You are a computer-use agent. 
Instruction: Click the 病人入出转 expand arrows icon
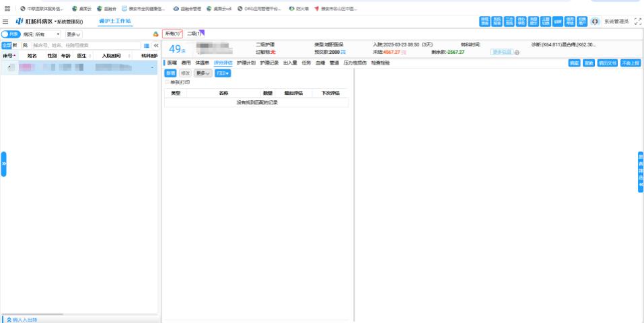[x=9, y=320]
